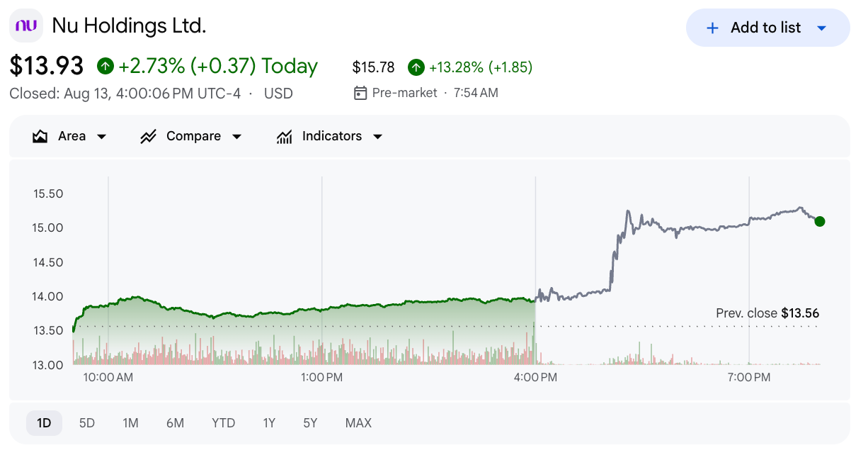Click the Nu Holdings purple logo icon
868x455 pixels.
26,26
